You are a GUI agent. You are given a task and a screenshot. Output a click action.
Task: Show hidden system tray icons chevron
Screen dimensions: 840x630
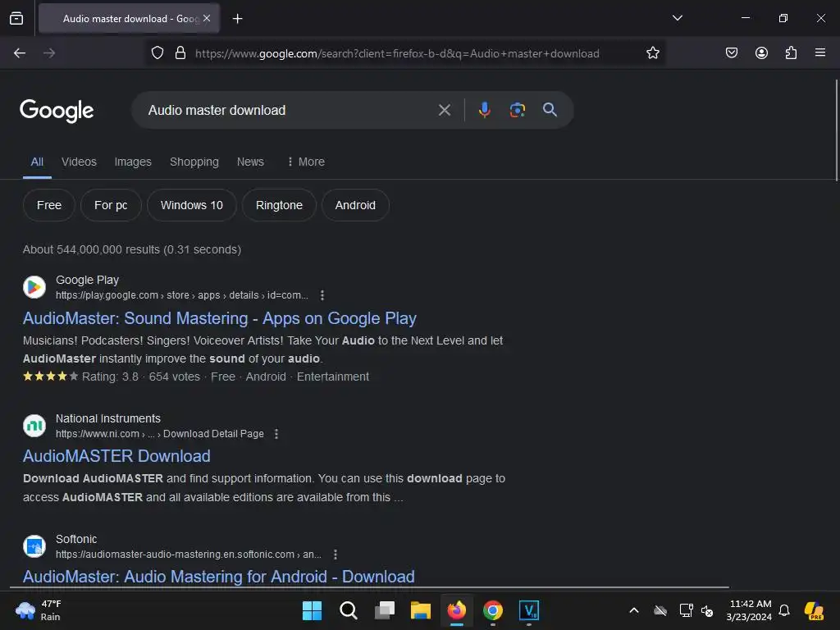[x=634, y=610]
